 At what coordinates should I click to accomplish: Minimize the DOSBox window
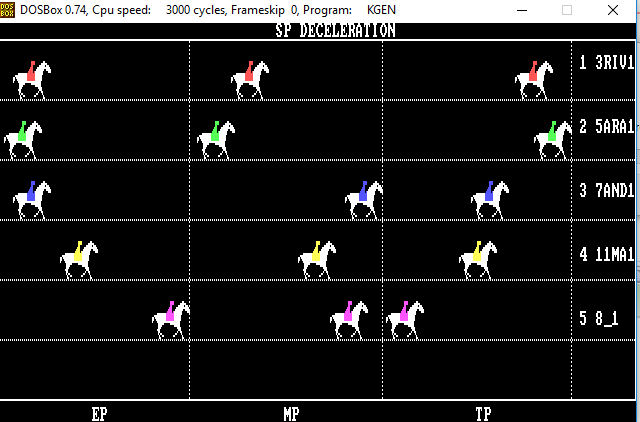[x=522, y=10]
